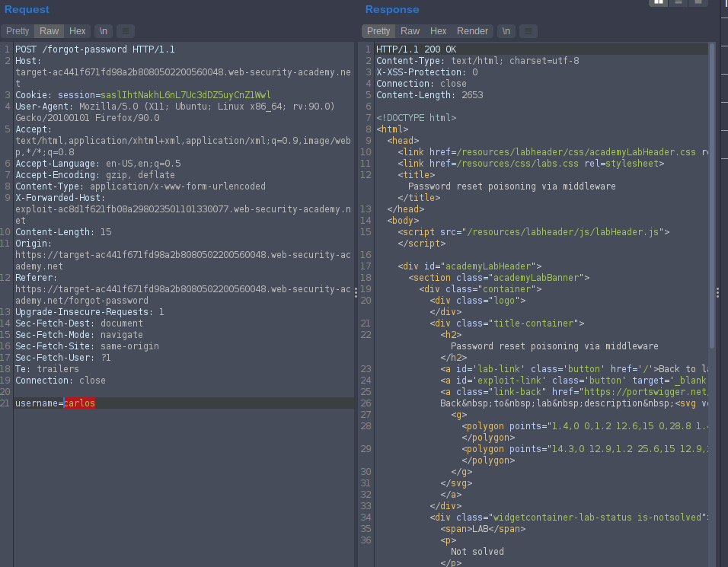Viewport: 728px width, 567px height.
Task: Click the div class="container" line
Action: tap(480, 289)
